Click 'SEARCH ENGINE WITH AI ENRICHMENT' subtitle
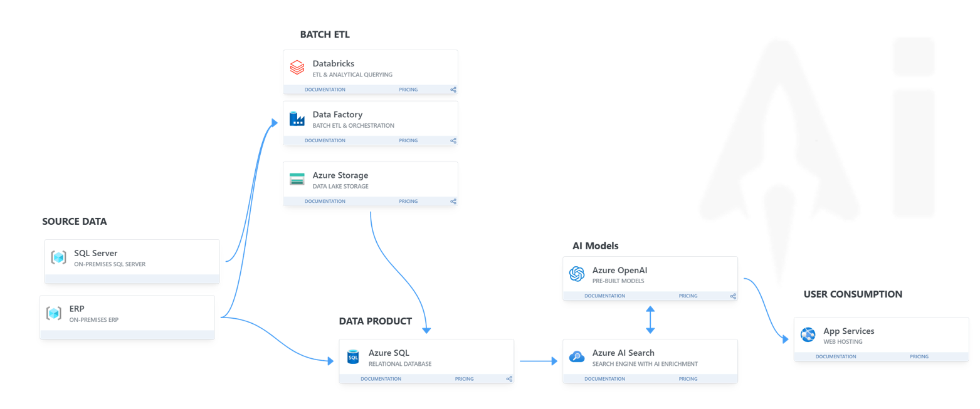 (x=645, y=364)
